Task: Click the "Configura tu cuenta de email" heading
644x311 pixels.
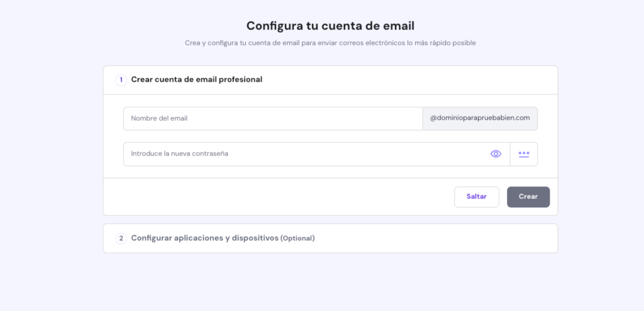Action: click(x=330, y=26)
